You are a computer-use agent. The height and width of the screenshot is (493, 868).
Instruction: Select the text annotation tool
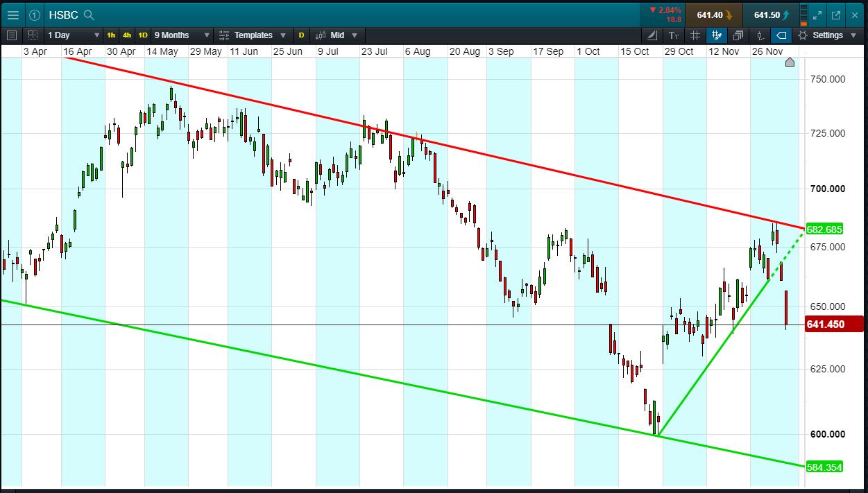674,35
